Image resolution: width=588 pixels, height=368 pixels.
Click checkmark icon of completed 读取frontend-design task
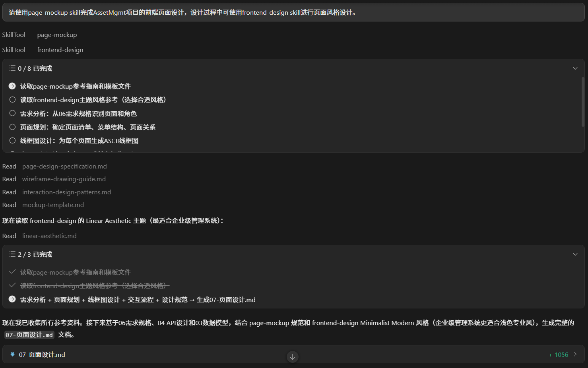click(x=12, y=285)
